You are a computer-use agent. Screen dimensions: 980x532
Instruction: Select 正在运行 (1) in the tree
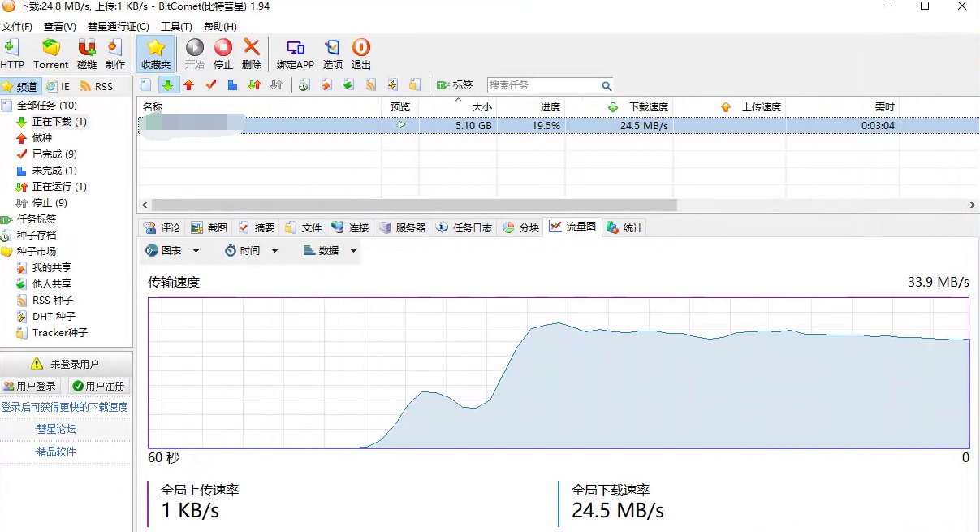(59, 187)
